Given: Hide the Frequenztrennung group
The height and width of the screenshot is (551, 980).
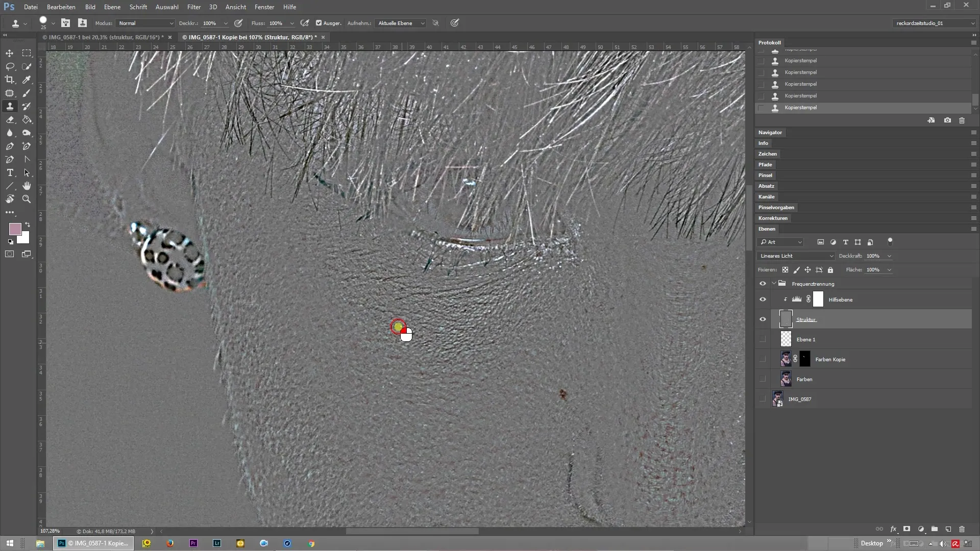Looking at the screenshot, I should tap(763, 284).
